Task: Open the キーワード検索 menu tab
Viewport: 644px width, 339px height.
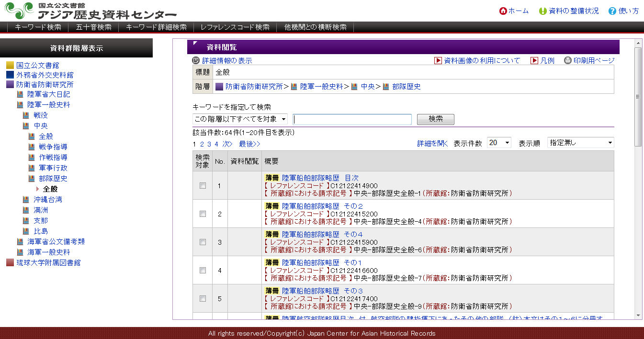Action: pyautogui.click(x=38, y=27)
